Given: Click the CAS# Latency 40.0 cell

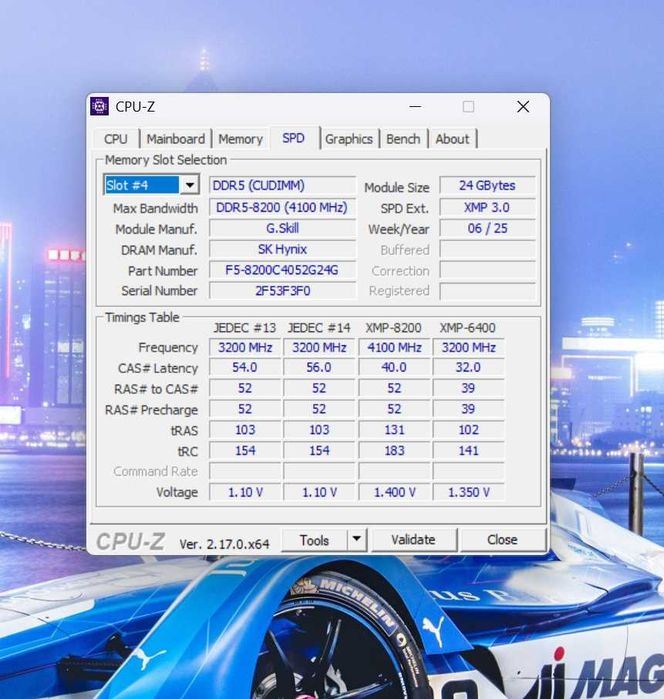Looking at the screenshot, I should (394, 367).
